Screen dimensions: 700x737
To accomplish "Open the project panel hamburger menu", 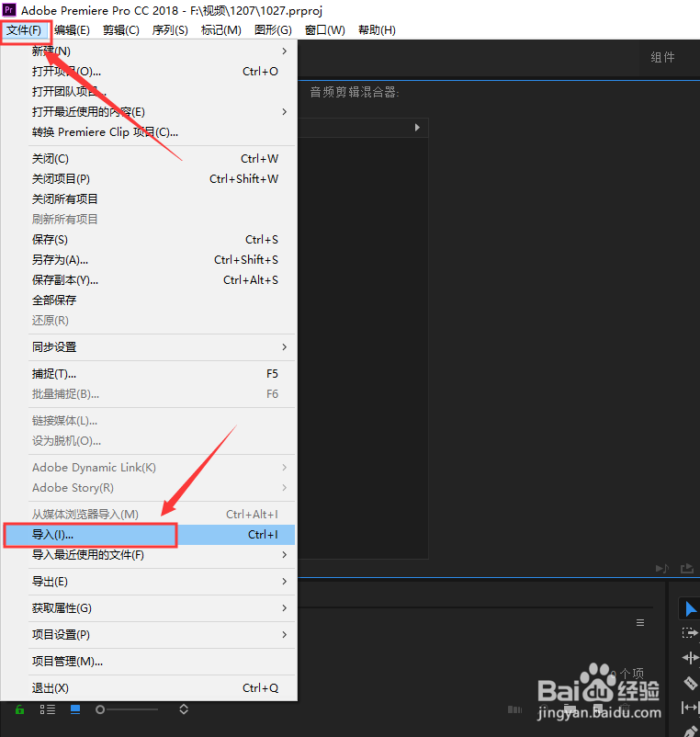I will [640, 623].
